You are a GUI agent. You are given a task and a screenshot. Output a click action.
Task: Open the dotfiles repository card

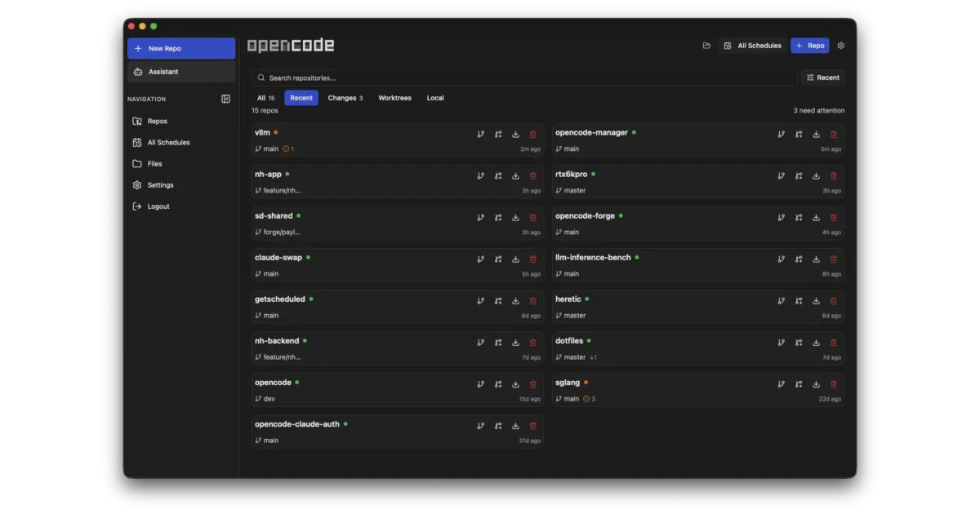click(x=698, y=348)
